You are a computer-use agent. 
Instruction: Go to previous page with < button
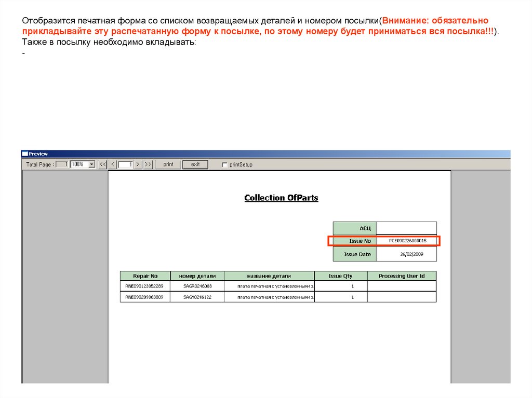click(x=113, y=164)
